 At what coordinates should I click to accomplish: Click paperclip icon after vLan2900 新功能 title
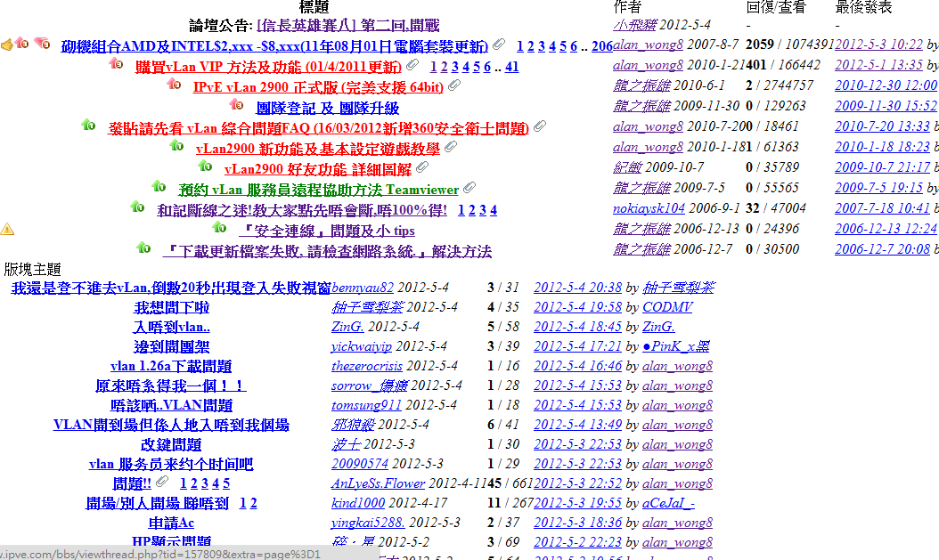451,146
